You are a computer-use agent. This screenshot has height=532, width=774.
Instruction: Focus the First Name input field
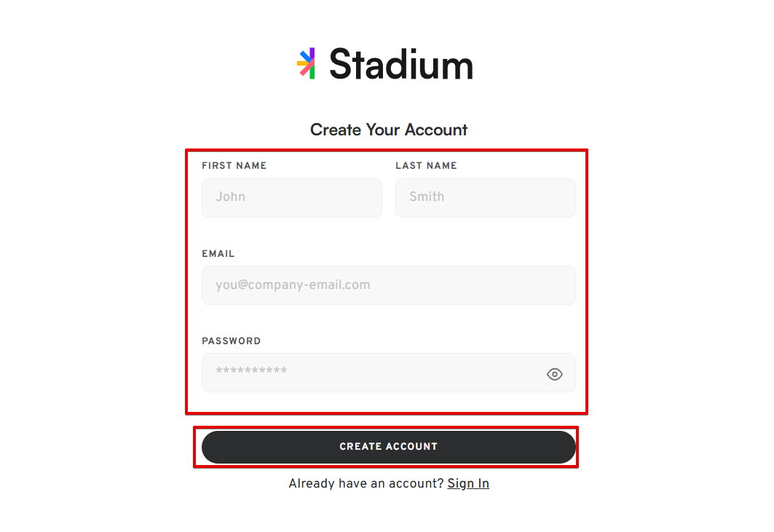point(292,197)
